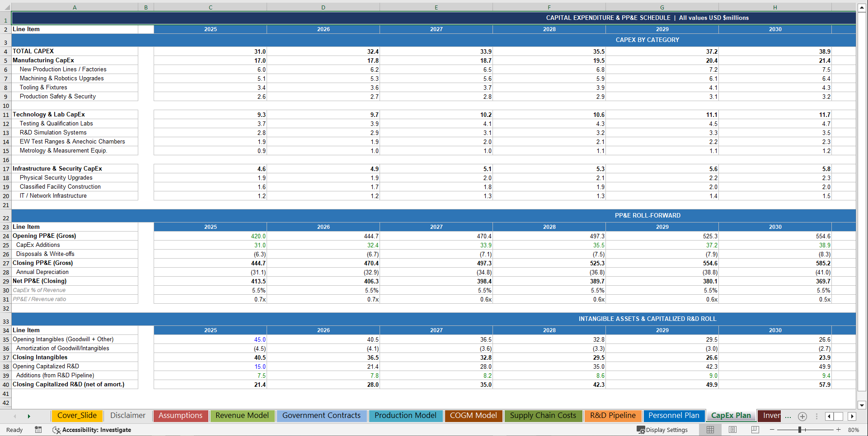Select the Normal view icon
Viewport: 868px width, 436px height.
tap(710, 430)
